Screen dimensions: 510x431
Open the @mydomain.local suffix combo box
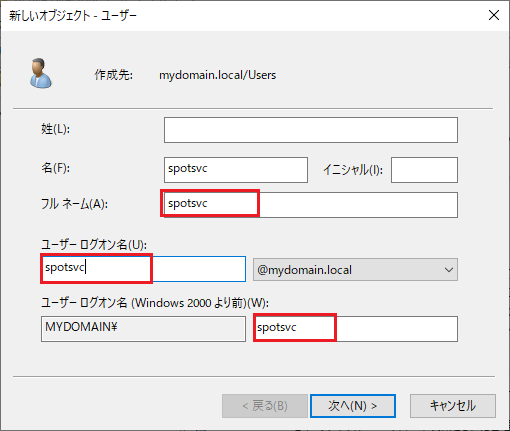point(355,269)
